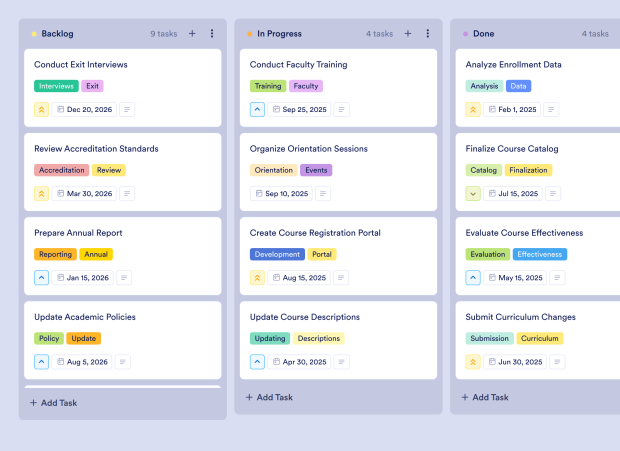This screenshot has width=620, height=451.
Task: Click the plus icon in In Progress header
Action: click(408, 33)
